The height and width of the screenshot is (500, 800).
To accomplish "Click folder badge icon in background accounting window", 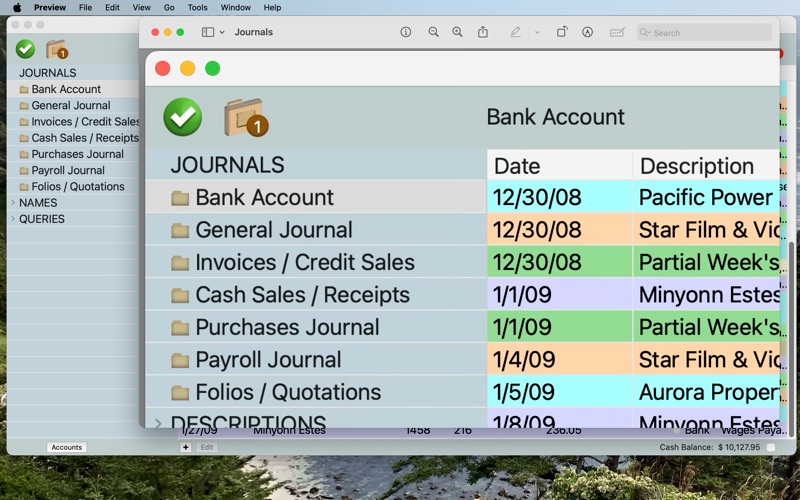I will [57, 49].
